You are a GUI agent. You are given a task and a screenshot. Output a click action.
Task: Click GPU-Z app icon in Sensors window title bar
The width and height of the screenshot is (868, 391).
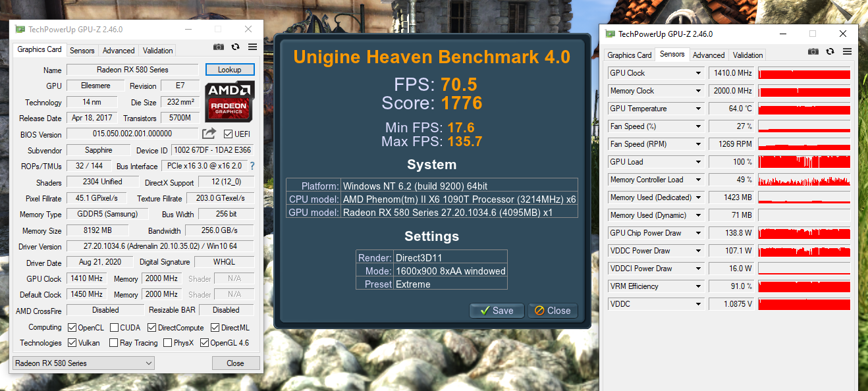point(610,34)
